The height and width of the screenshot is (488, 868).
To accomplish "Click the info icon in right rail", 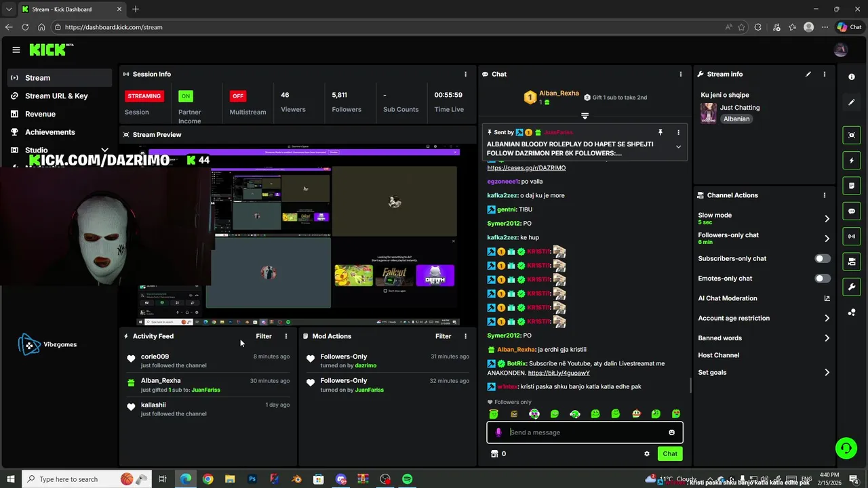I will (x=852, y=77).
